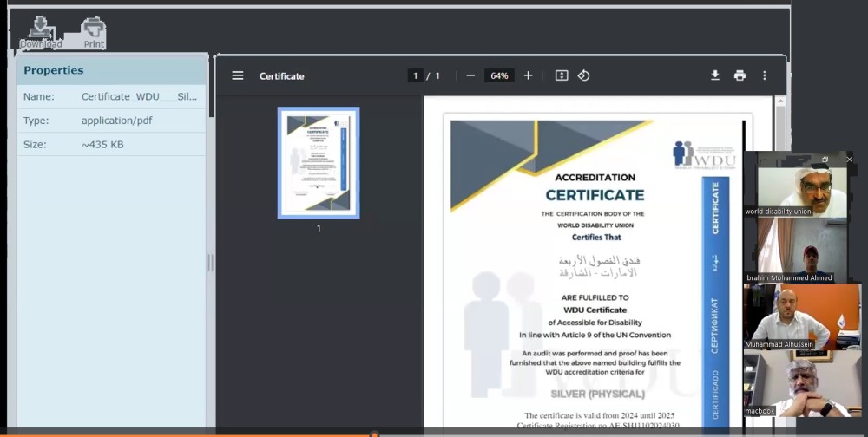Click the Properties panel header
868x437 pixels.
click(112, 70)
